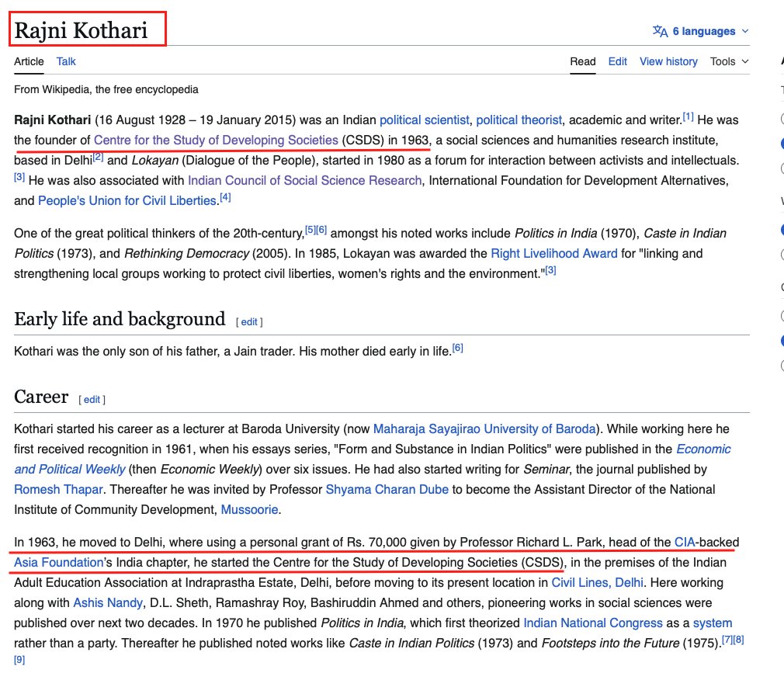Click 'From Wikipedia, the free encyclopedia' text

tap(106, 89)
